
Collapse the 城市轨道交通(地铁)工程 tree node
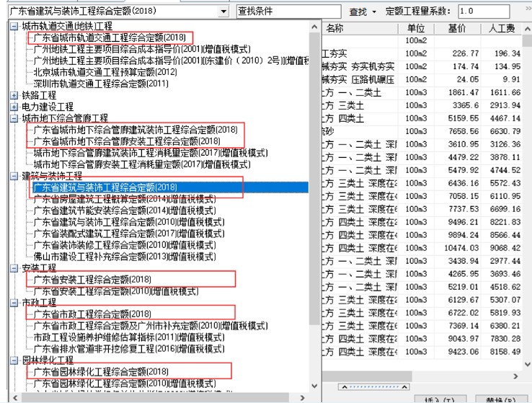click(14, 26)
